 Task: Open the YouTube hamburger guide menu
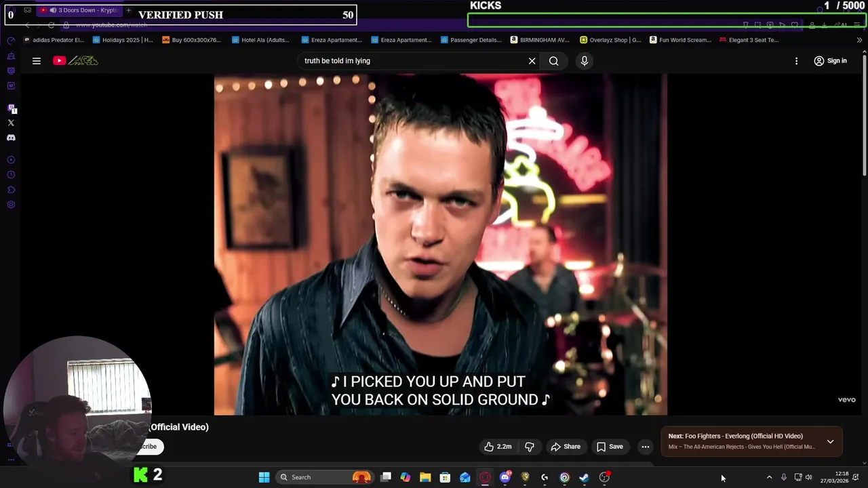(x=37, y=61)
